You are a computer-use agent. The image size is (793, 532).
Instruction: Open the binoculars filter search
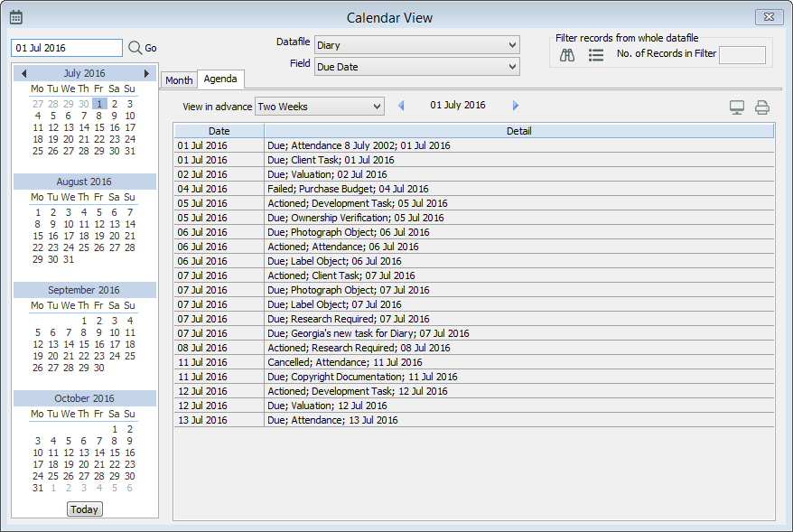click(x=567, y=54)
